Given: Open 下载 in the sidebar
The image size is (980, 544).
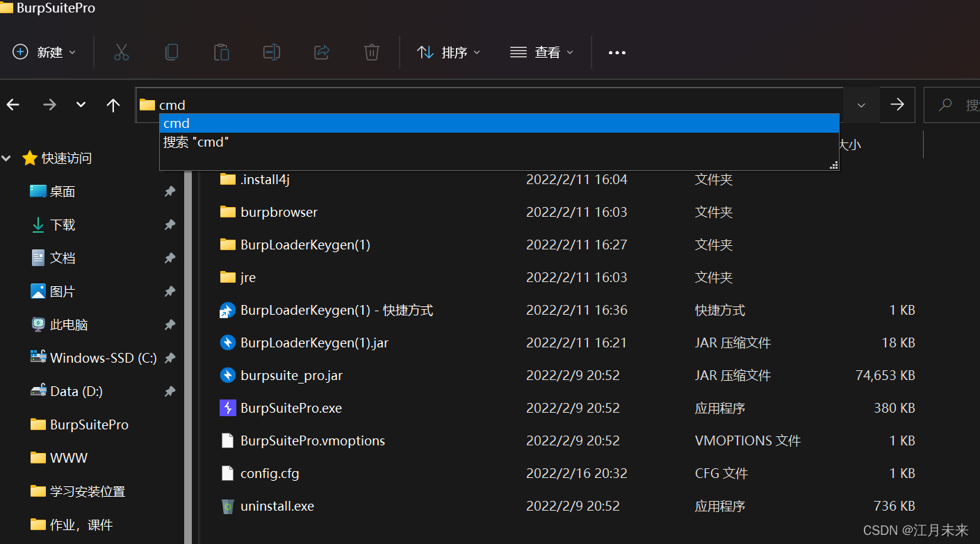Looking at the screenshot, I should [53, 225].
